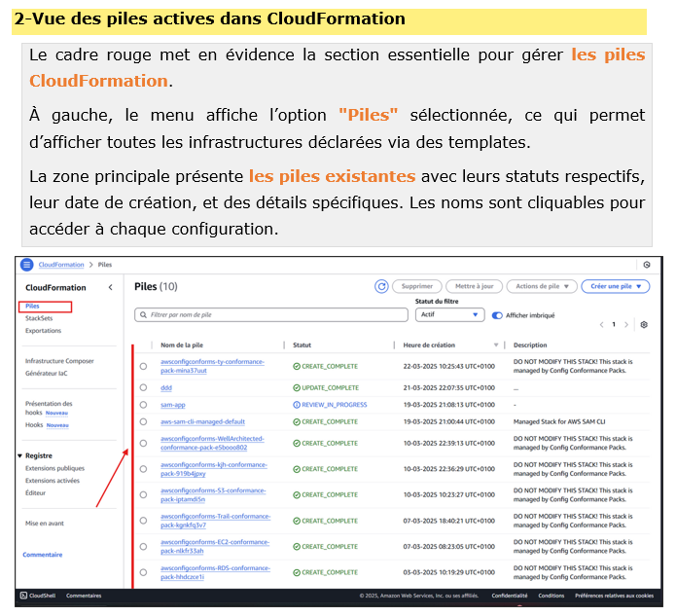Click the search magnifier icon

[x=143, y=315]
